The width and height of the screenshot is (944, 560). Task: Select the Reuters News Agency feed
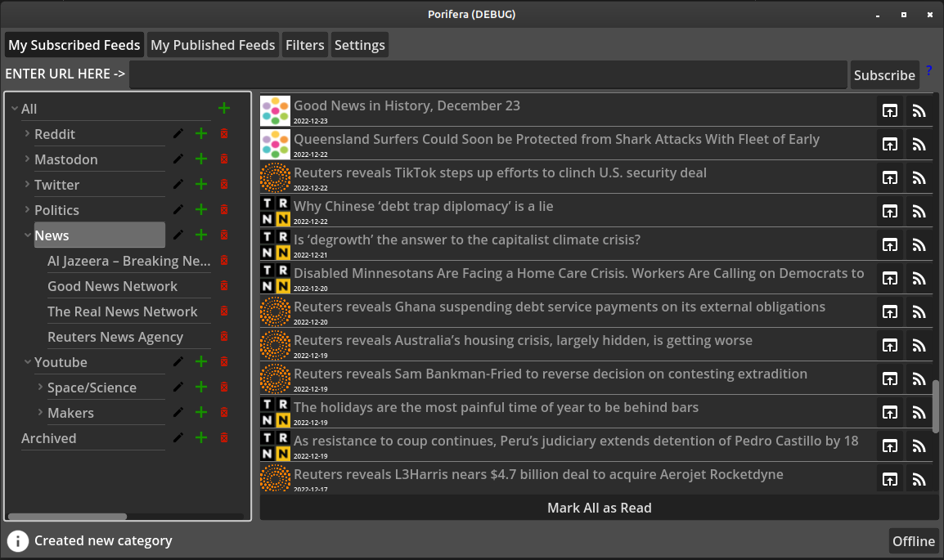(115, 337)
